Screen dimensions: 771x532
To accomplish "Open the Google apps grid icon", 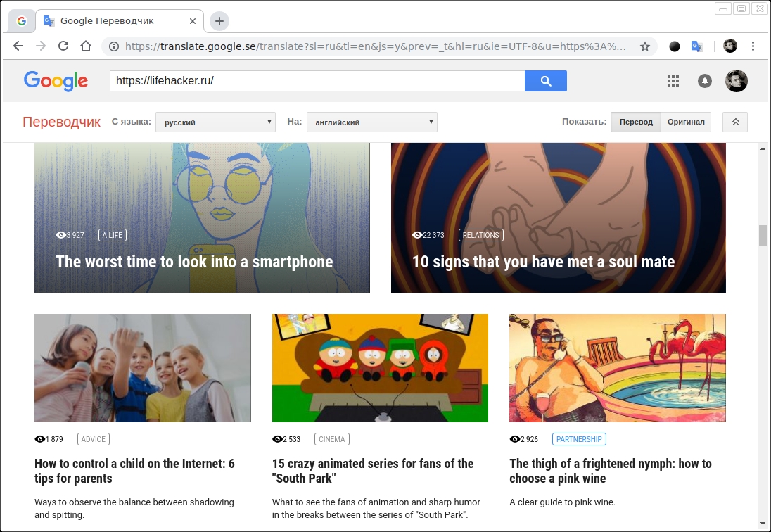I will pos(673,81).
